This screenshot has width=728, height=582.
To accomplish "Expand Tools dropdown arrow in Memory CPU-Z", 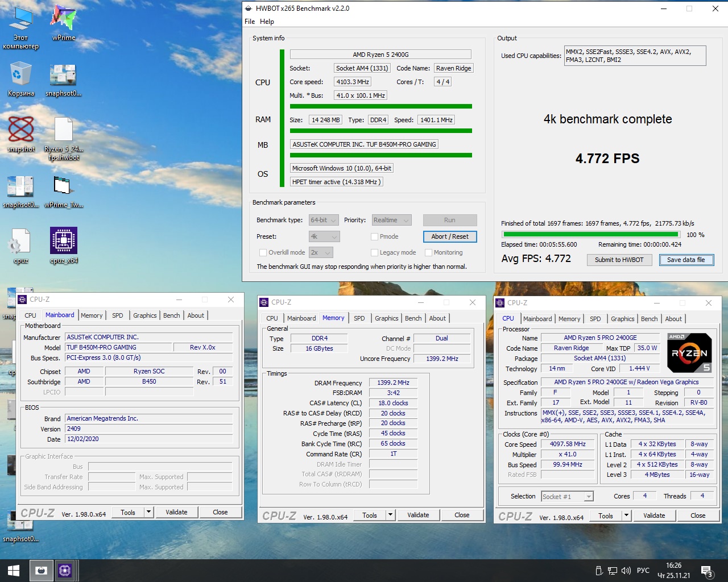I will click(390, 515).
